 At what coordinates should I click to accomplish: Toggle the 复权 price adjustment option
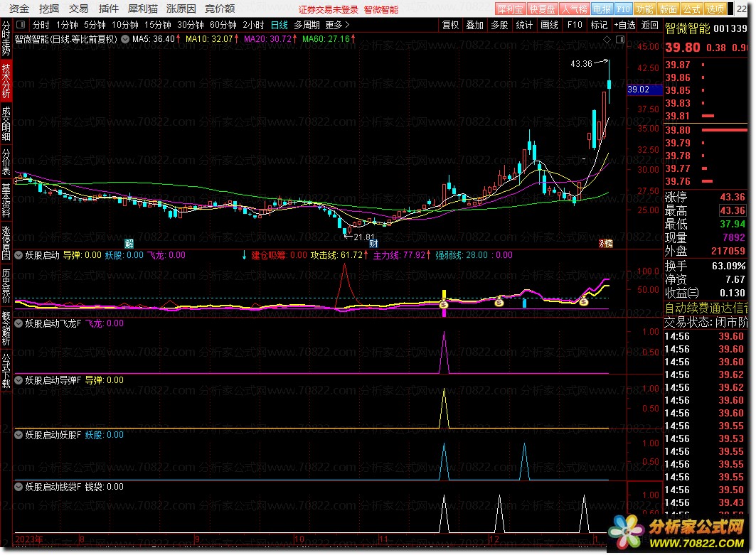(x=450, y=25)
